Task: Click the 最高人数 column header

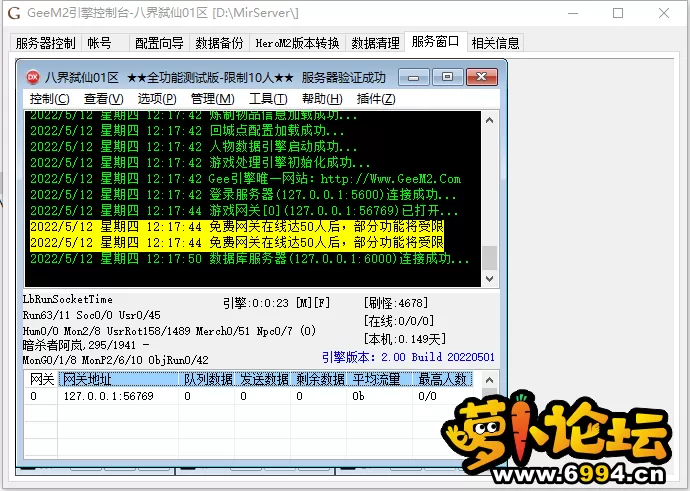Action: (443, 379)
